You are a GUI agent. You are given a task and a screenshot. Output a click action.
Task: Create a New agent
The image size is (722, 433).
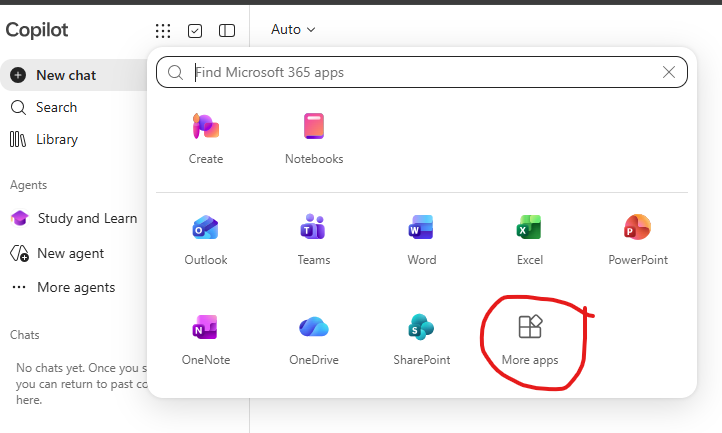pyautogui.click(x=58, y=253)
